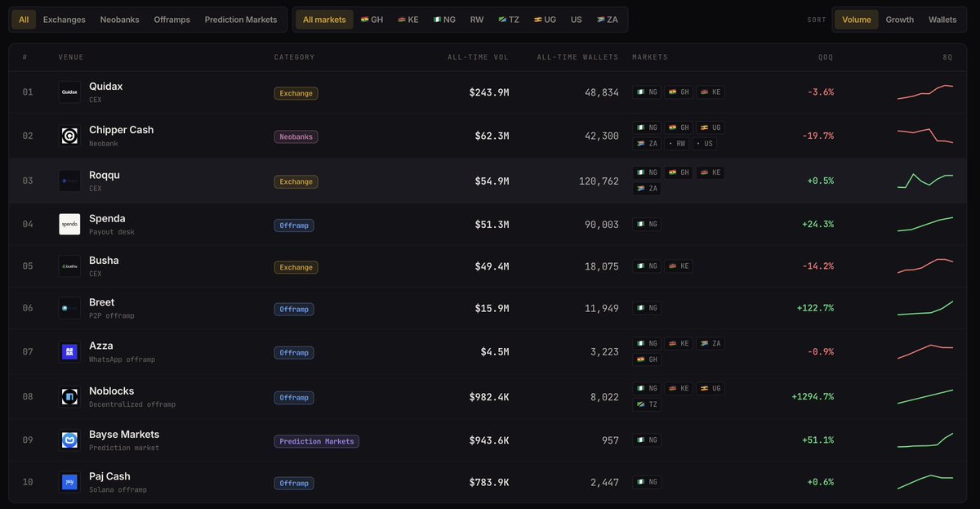Open the Quidax venue name

point(105,87)
